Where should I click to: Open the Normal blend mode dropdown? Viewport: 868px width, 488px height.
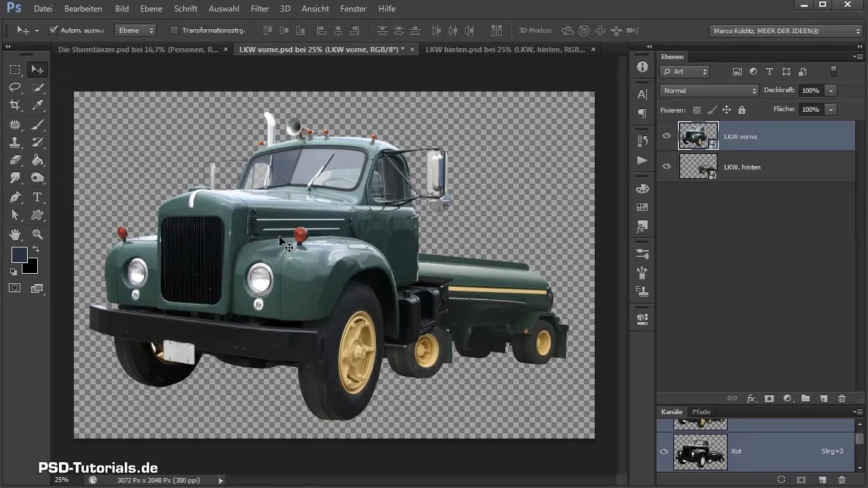tap(709, 91)
